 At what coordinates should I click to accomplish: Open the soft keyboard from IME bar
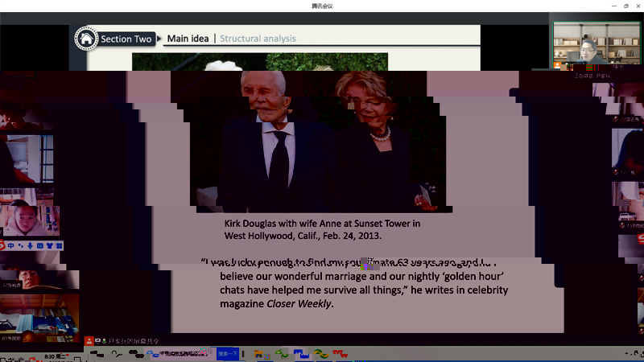coord(39,245)
